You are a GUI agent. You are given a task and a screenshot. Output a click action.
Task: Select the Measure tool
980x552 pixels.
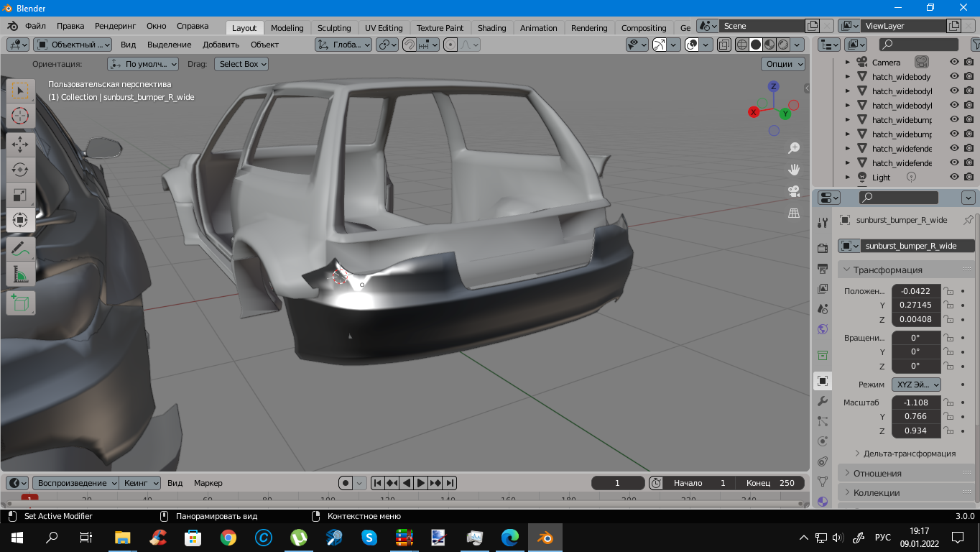click(x=20, y=274)
